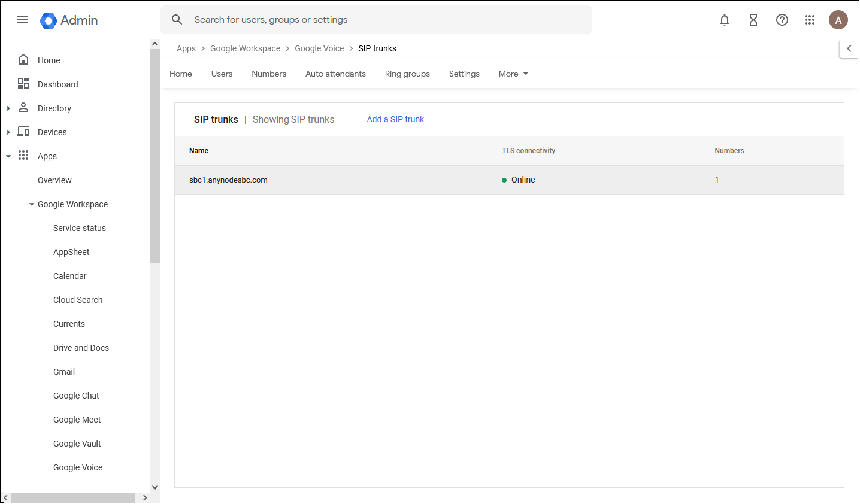Click the Dashboard icon in sidebar
This screenshot has height=504, width=860.
(x=23, y=84)
